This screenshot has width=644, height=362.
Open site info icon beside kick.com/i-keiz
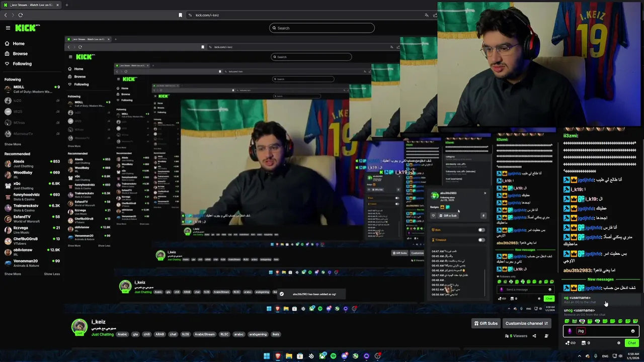click(x=190, y=15)
